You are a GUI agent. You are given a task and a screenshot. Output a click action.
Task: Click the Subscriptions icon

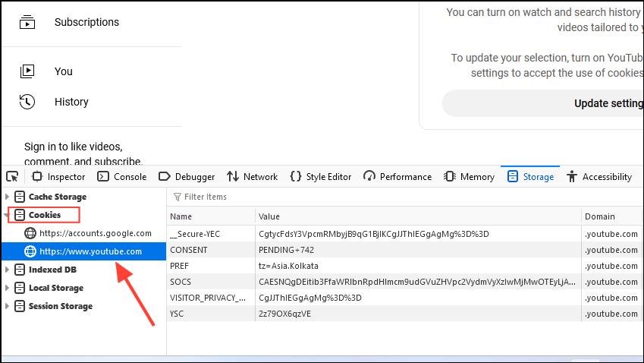click(x=27, y=22)
